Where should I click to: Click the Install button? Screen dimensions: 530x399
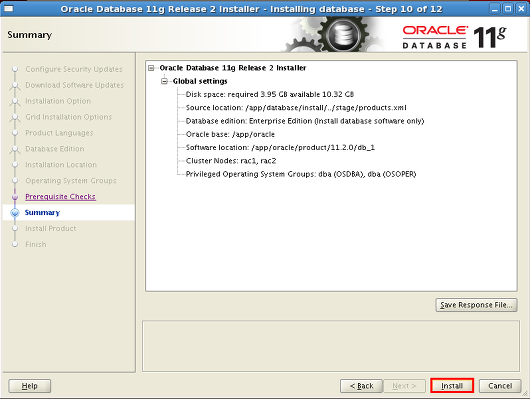click(x=452, y=385)
